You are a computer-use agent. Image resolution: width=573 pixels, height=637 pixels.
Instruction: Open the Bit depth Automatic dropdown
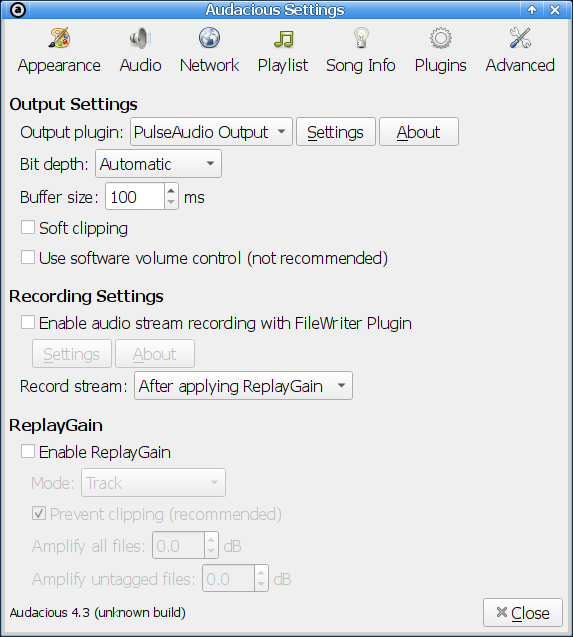coord(158,164)
